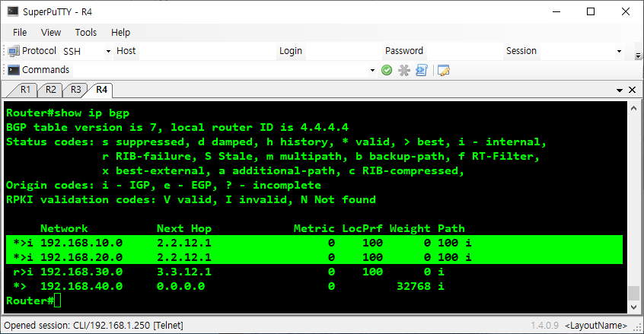Click terminal scrollbar down arrow

point(633,307)
